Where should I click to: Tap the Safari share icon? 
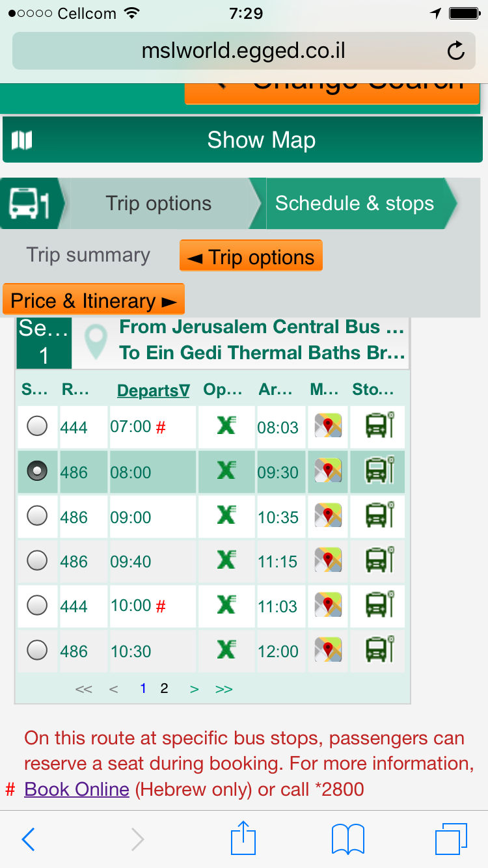[243, 839]
